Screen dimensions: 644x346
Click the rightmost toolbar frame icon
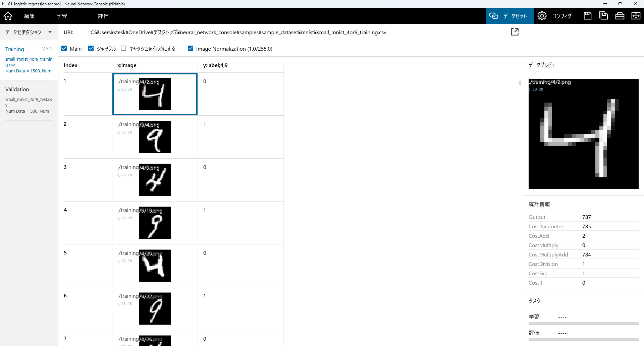point(636,16)
